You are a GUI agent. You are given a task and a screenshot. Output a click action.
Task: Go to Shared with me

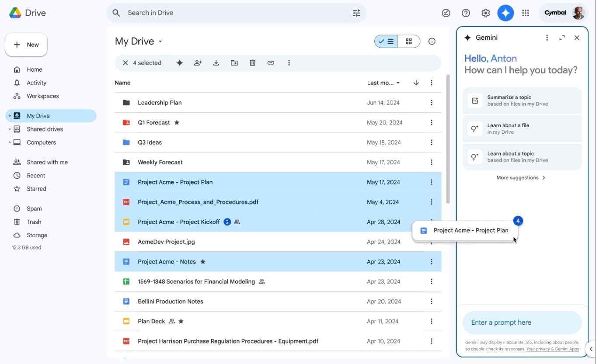pos(47,162)
